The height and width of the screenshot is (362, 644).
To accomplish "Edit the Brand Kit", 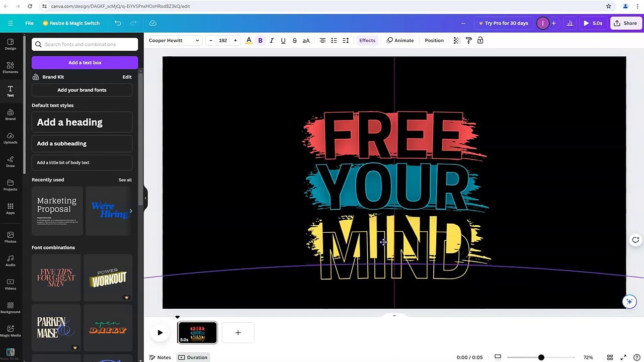I will click(x=127, y=77).
